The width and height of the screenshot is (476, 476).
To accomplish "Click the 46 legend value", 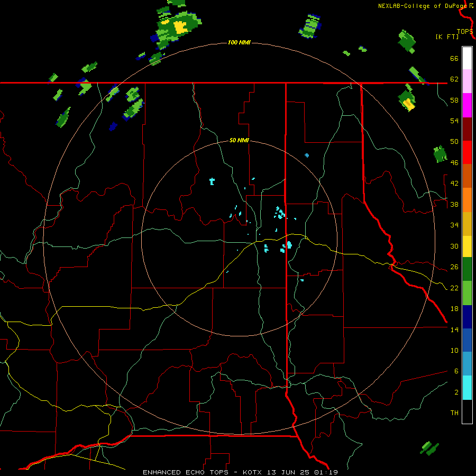I will coord(454,163).
